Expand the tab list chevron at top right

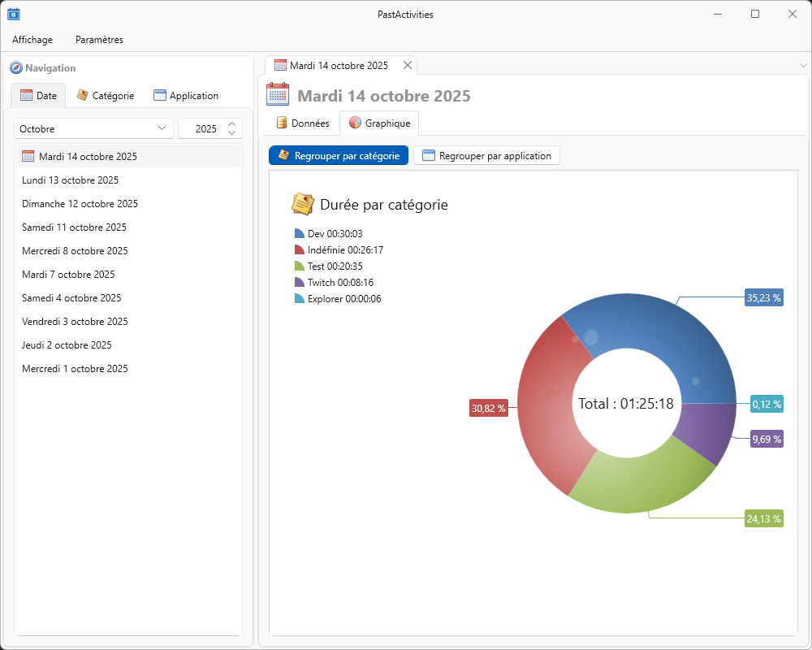pos(803,65)
